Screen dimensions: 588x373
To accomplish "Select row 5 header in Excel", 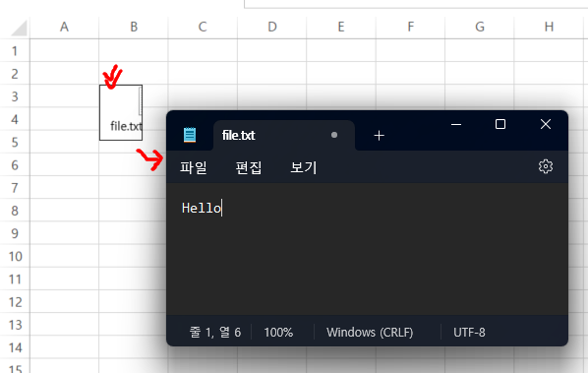I will pyautogui.click(x=15, y=143).
